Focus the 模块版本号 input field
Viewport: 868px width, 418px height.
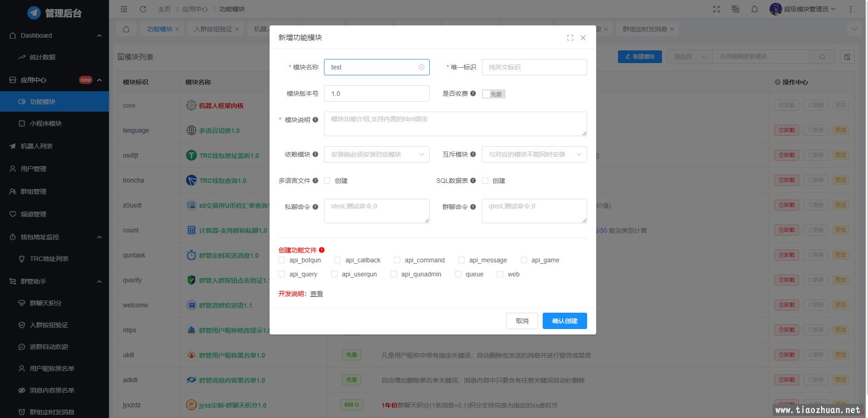click(x=377, y=93)
